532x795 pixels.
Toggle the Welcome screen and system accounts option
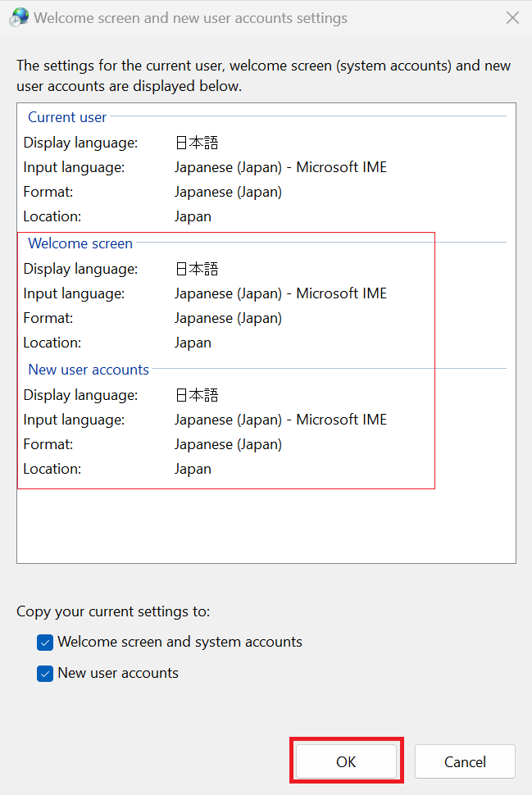pos(45,642)
